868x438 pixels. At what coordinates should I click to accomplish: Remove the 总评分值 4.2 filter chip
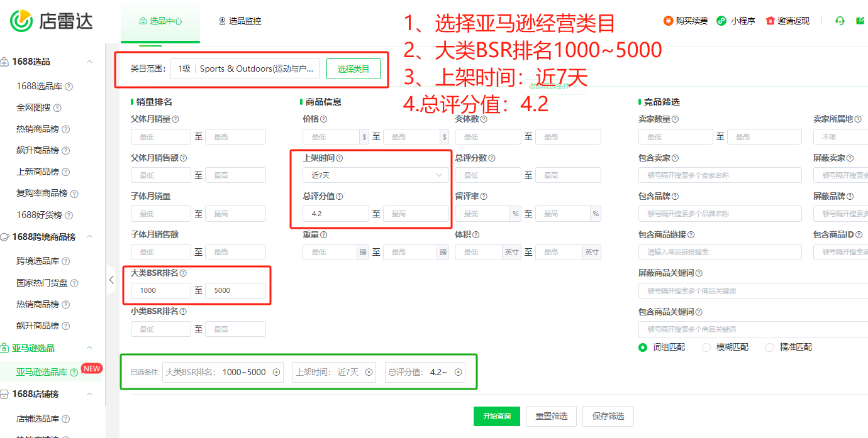tap(458, 372)
